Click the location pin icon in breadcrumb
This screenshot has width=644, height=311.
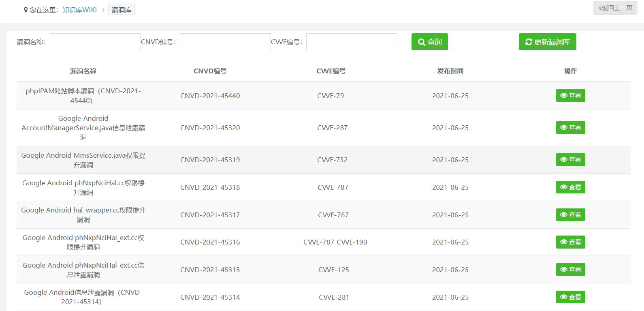pos(26,10)
